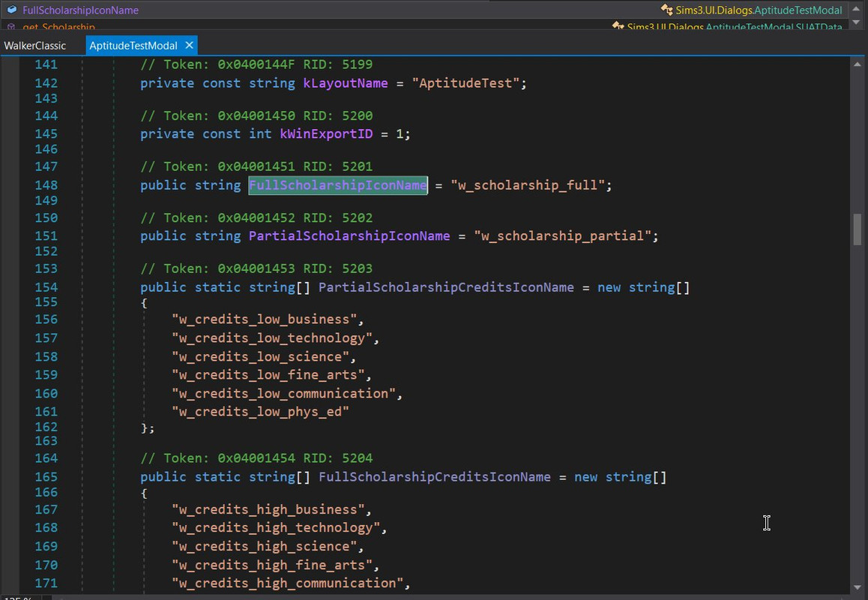The width and height of the screenshot is (868, 600).
Task: Close the AptitudeTestModal tab
Action: tap(190, 45)
